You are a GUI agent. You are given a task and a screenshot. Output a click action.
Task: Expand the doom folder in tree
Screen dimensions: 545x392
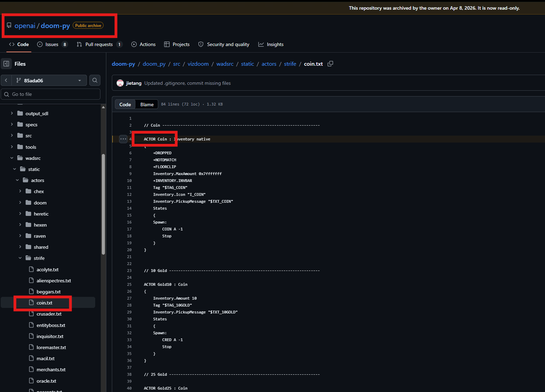tap(20, 203)
